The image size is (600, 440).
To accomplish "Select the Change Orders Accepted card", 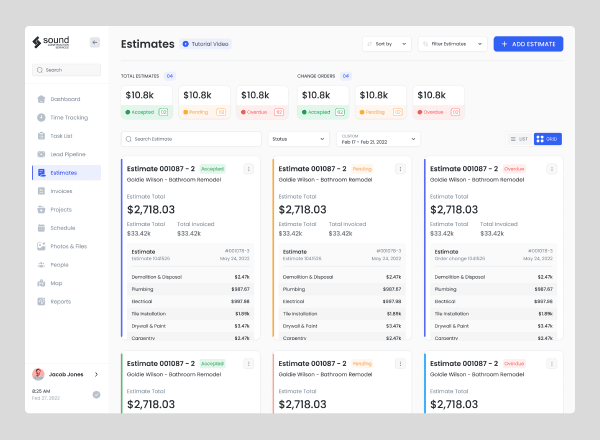I will point(323,103).
